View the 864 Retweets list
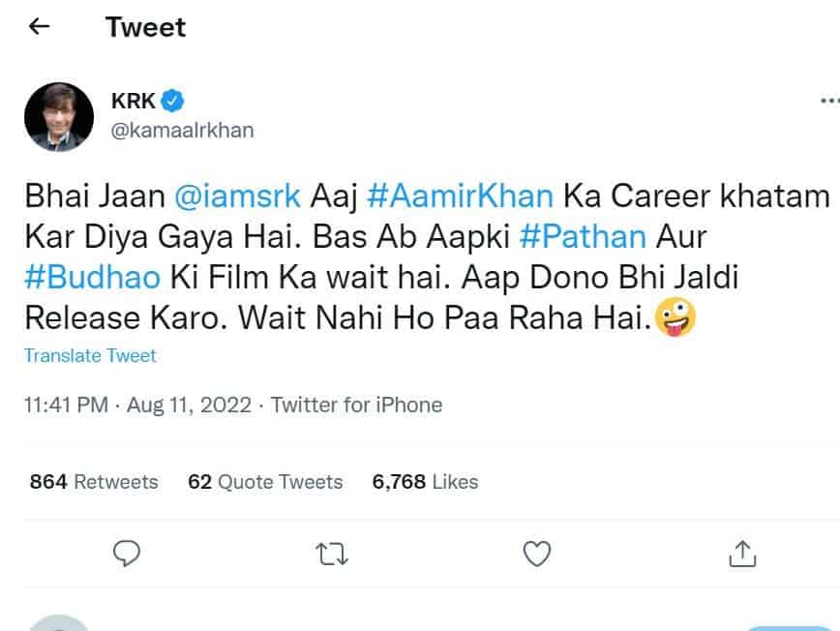Screen dimensions: 840x631 pos(94,482)
